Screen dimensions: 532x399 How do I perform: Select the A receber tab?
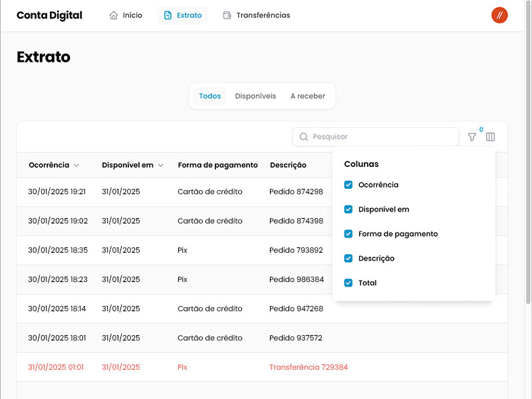307,96
